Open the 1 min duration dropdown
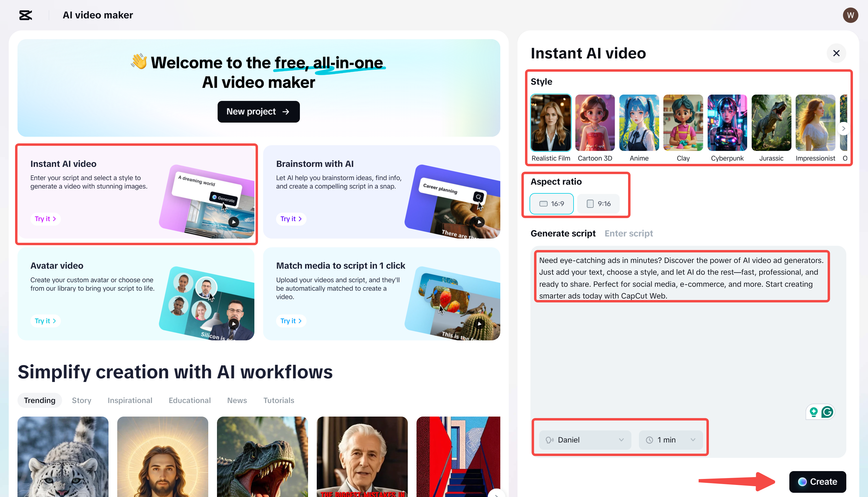868x497 pixels. point(671,440)
